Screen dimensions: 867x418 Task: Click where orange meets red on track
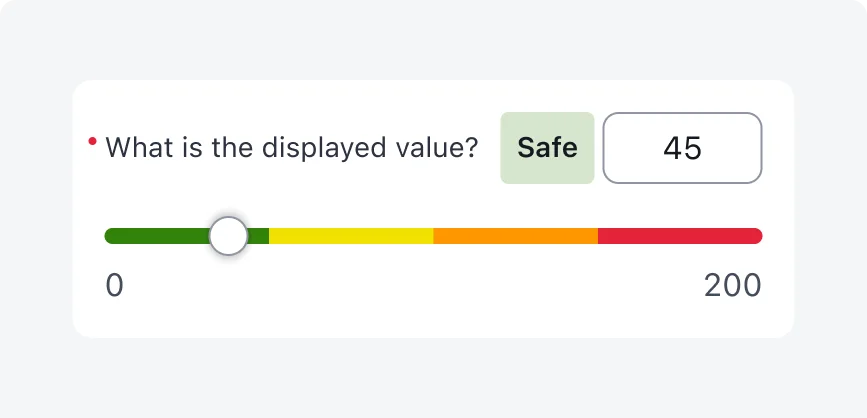[x=598, y=236]
